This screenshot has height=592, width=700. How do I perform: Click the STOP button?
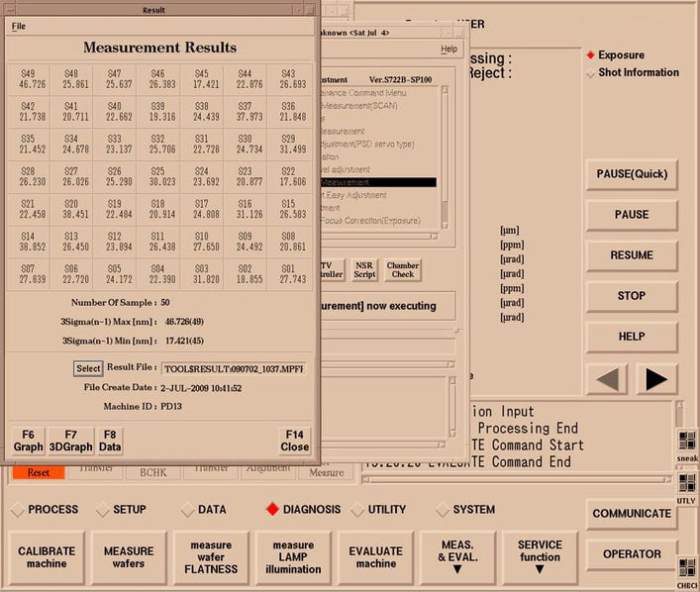[x=632, y=296]
